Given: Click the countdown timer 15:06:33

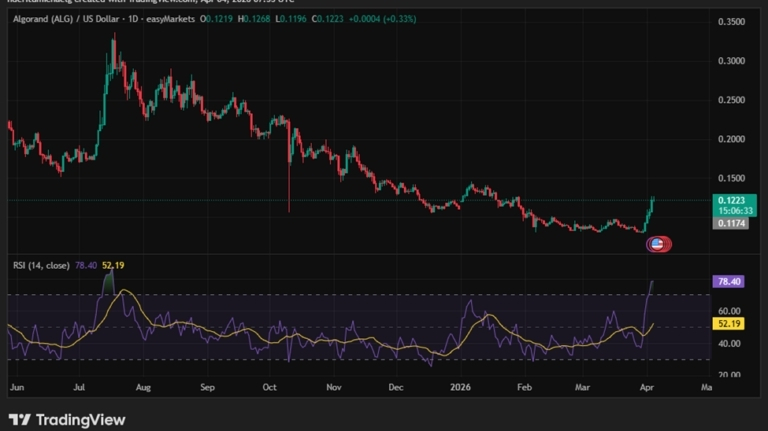Looking at the screenshot, I should pyautogui.click(x=736, y=211).
